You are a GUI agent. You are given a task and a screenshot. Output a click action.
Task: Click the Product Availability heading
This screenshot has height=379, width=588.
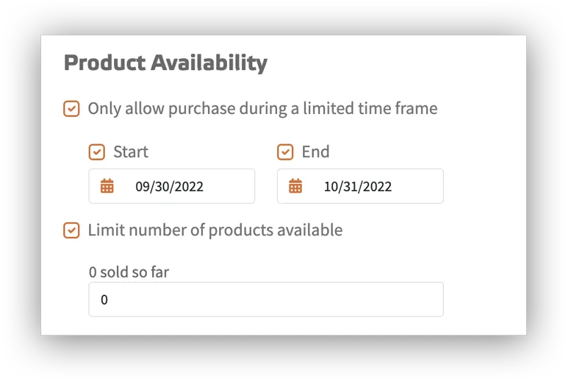coord(165,63)
